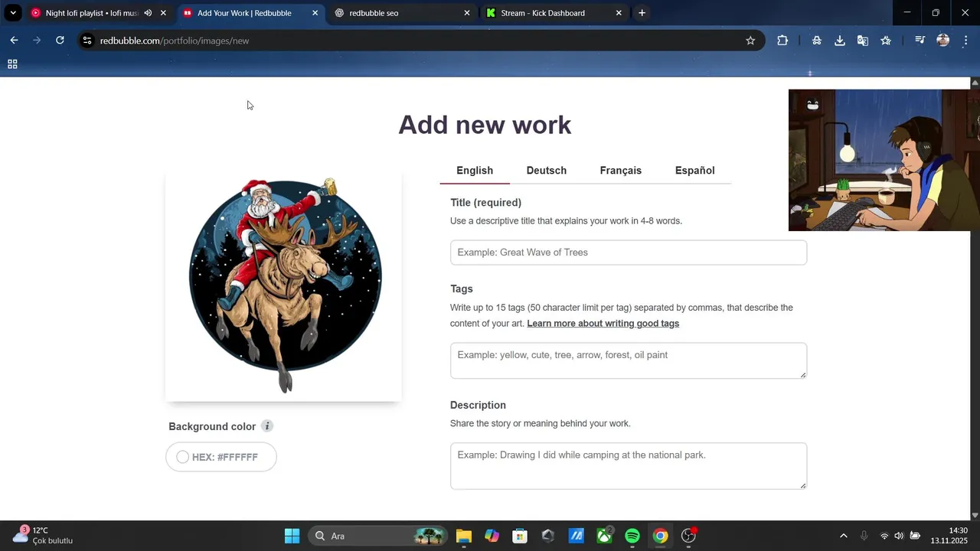This screenshot has width=980, height=551.
Task: Reload the Redbubble page
Action: click(x=60, y=41)
